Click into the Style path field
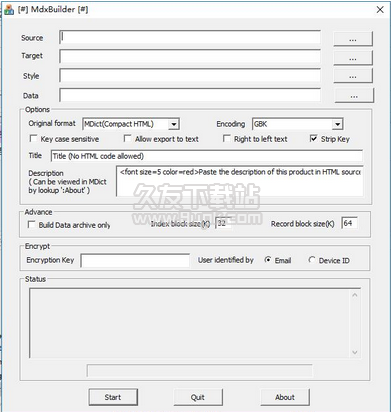 coord(190,76)
